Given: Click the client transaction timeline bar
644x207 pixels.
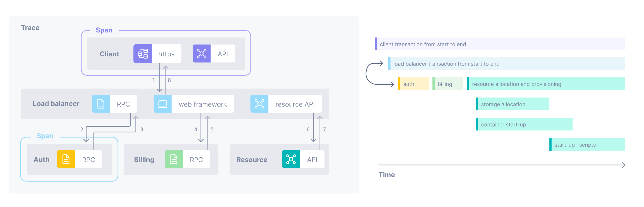Looking at the screenshot, I should point(500,44).
